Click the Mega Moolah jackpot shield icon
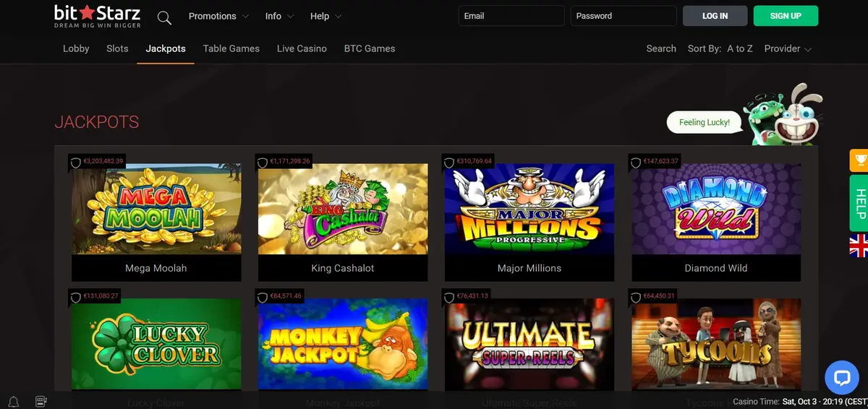This screenshot has height=409, width=868. coord(76,162)
